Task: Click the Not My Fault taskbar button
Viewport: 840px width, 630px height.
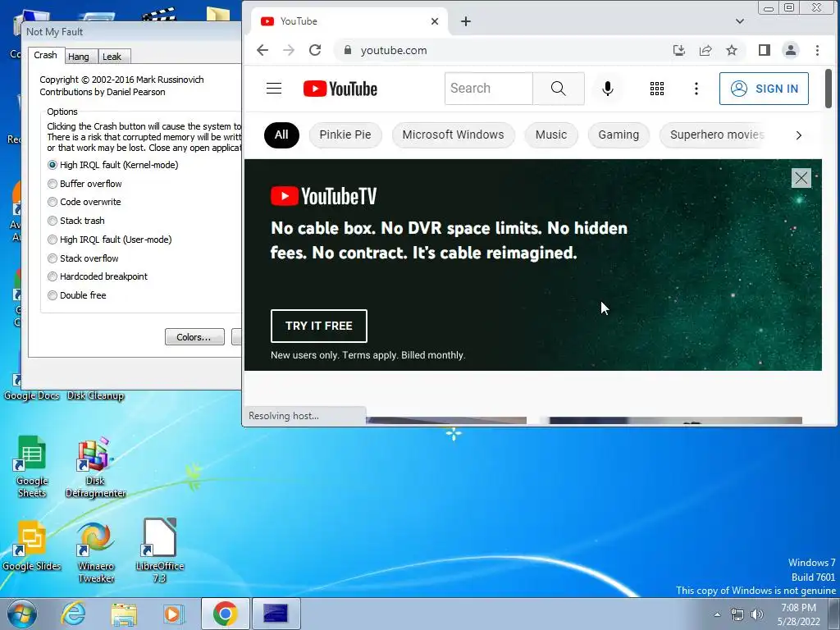Action: [x=276, y=614]
